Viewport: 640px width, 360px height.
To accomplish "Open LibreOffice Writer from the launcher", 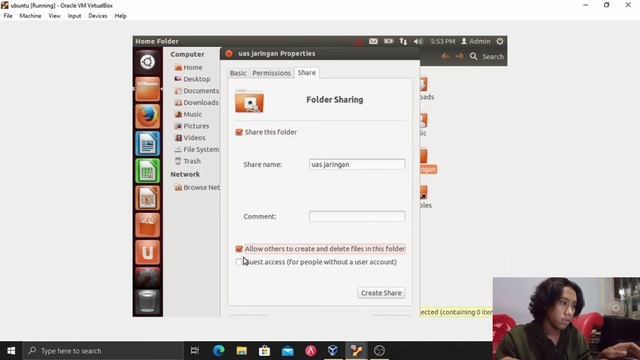I will [147, 143].
